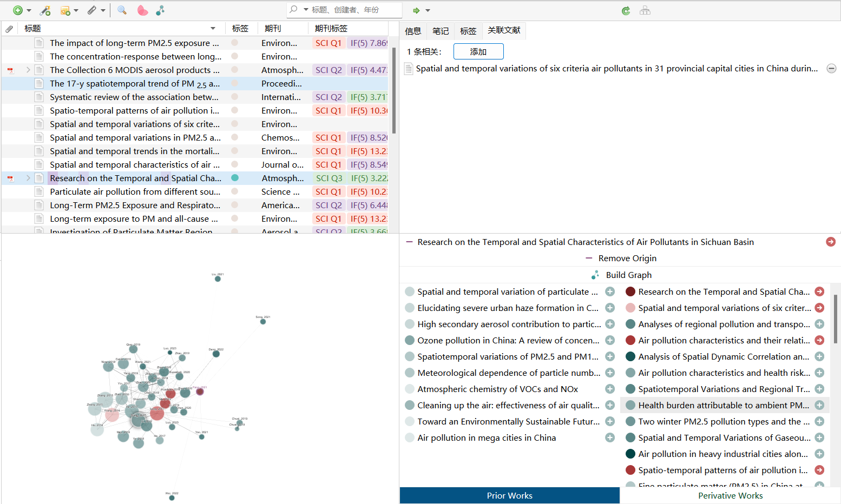Click the 添加 button
This screenshot has width=841, height=504.
pos(478,51)
